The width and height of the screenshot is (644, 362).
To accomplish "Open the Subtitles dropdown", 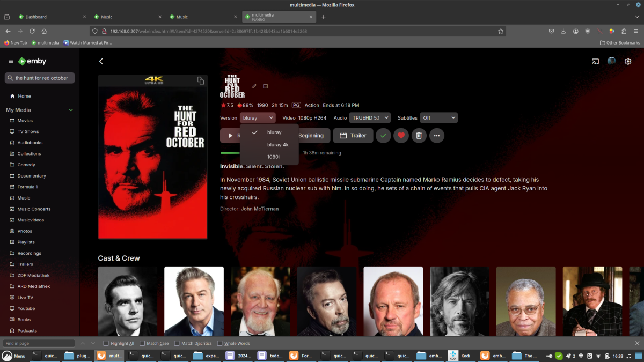I will [x=438, y=117].
